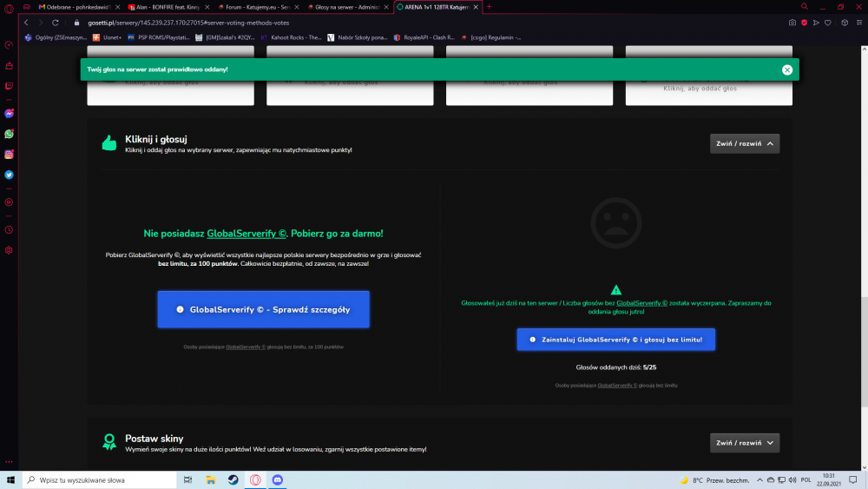Open Twitter in the sidebar
This screenshot has width=868, height=489.
tap(9, 175)
